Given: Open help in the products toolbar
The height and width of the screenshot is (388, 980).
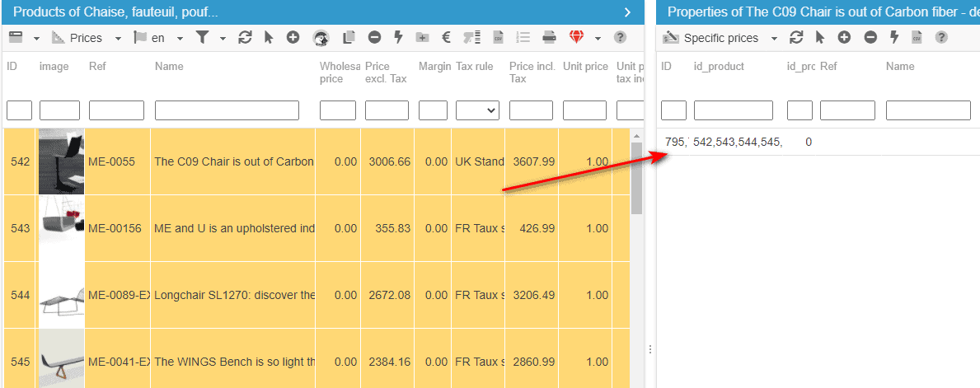Looking at the screenshot, I should click(620, 38).
